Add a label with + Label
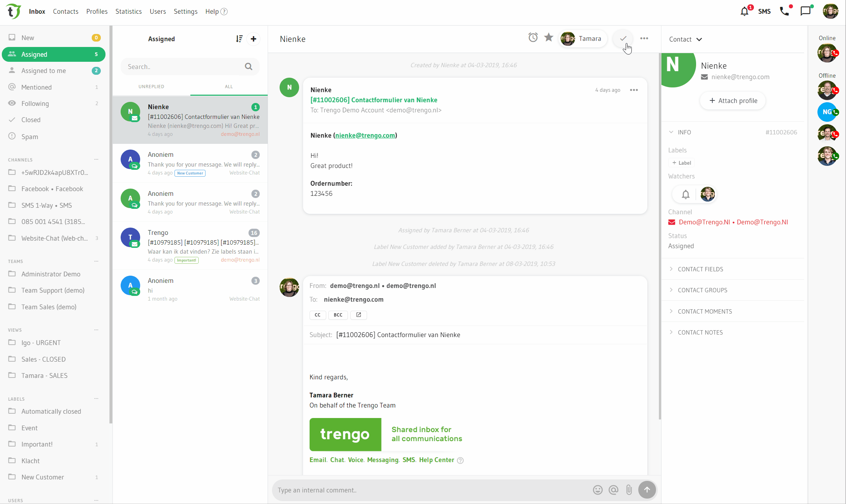 [681, 163]
